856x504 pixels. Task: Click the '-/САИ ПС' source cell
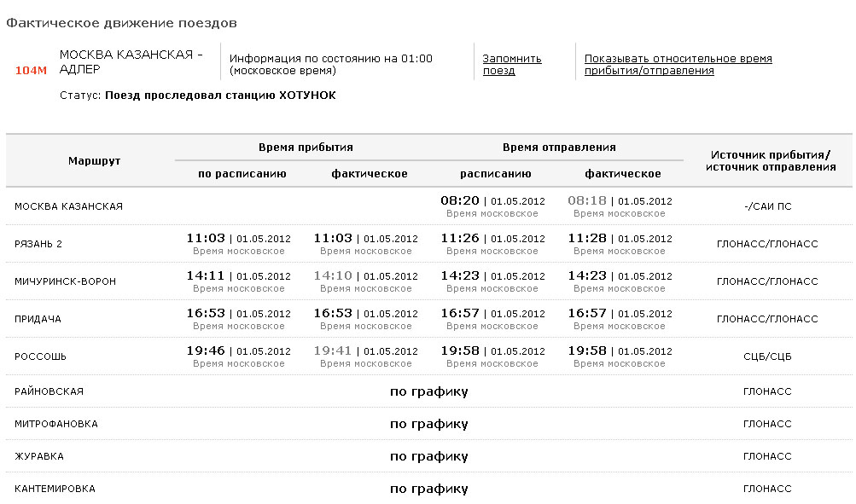point(767,206)
